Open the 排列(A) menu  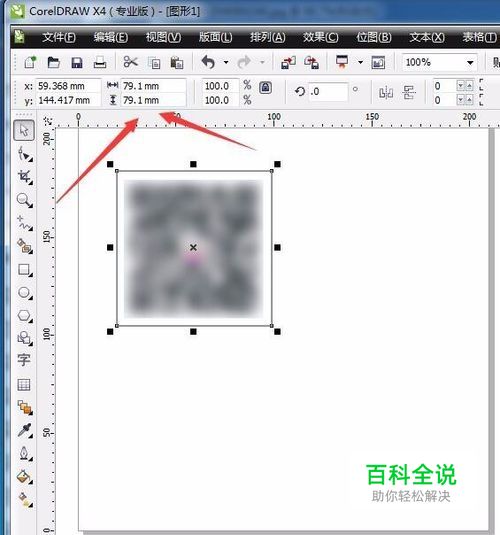[x=268, y=37]
